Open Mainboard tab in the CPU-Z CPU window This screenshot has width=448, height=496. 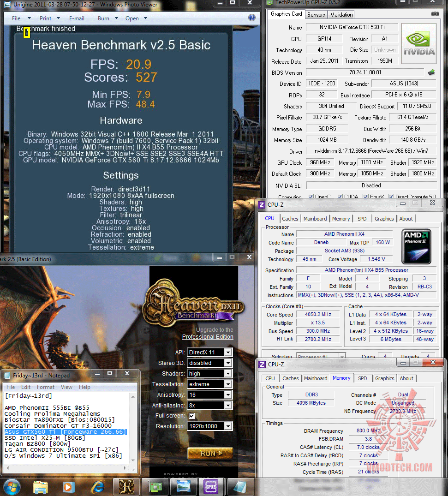pyautogui.click(x=315, y=219)
